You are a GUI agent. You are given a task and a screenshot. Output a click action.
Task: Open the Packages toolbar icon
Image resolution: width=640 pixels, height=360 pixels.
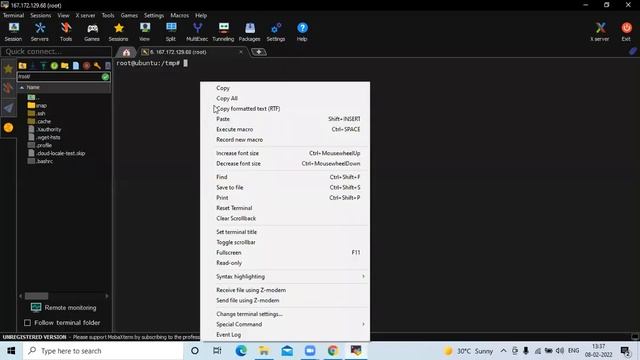tap(249, 32)
